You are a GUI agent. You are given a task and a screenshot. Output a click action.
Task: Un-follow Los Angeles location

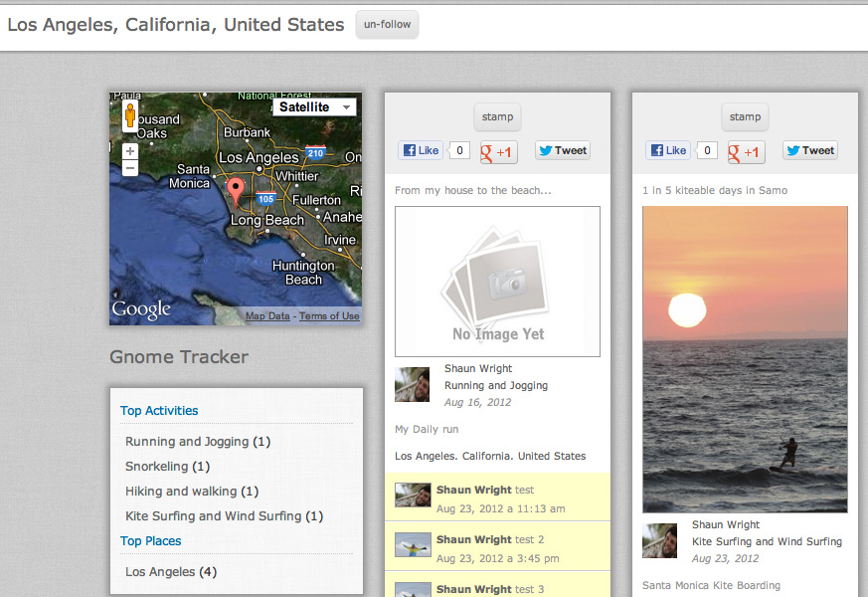tap(387, 25)
